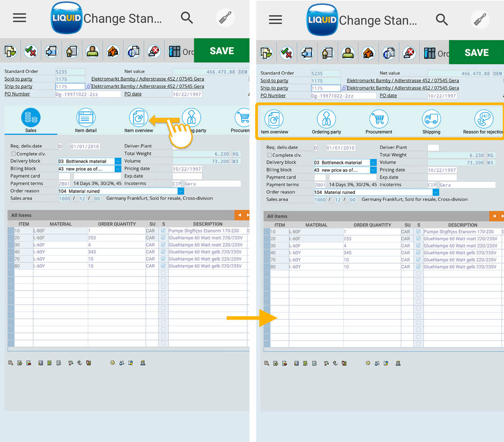Open Billing block dropdown in right screen

pos(373,170)
